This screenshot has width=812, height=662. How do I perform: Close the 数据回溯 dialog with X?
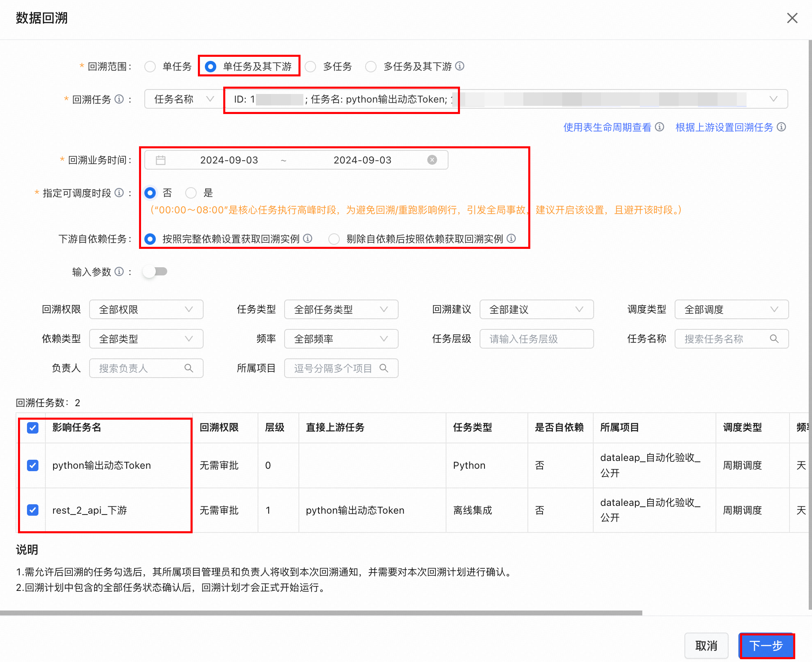[792, 18]
